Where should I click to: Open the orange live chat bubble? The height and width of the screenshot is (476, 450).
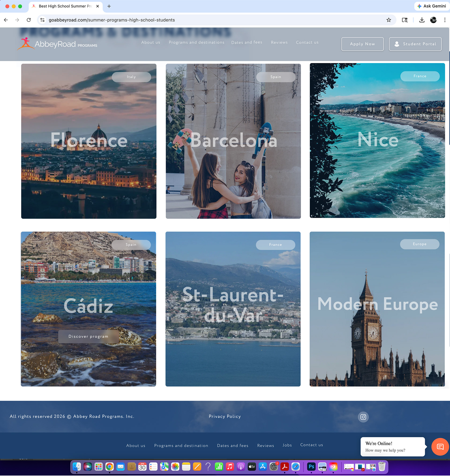pos(440,447)
